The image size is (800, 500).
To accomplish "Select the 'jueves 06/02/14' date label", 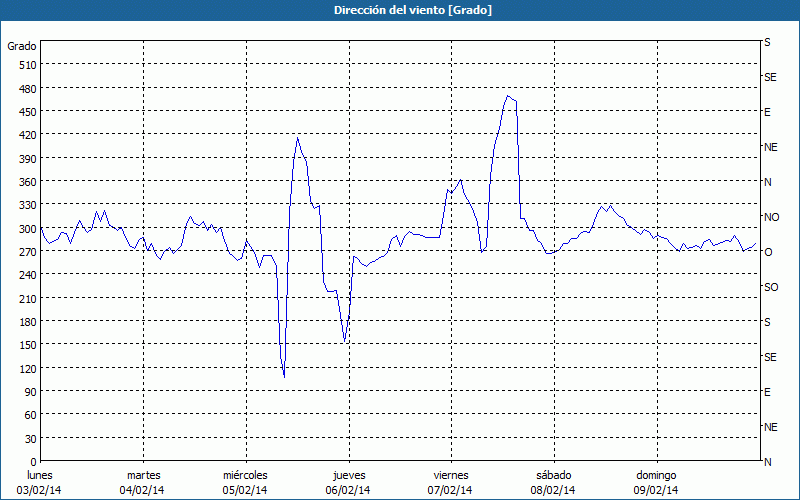I will [x=348, y=482].
